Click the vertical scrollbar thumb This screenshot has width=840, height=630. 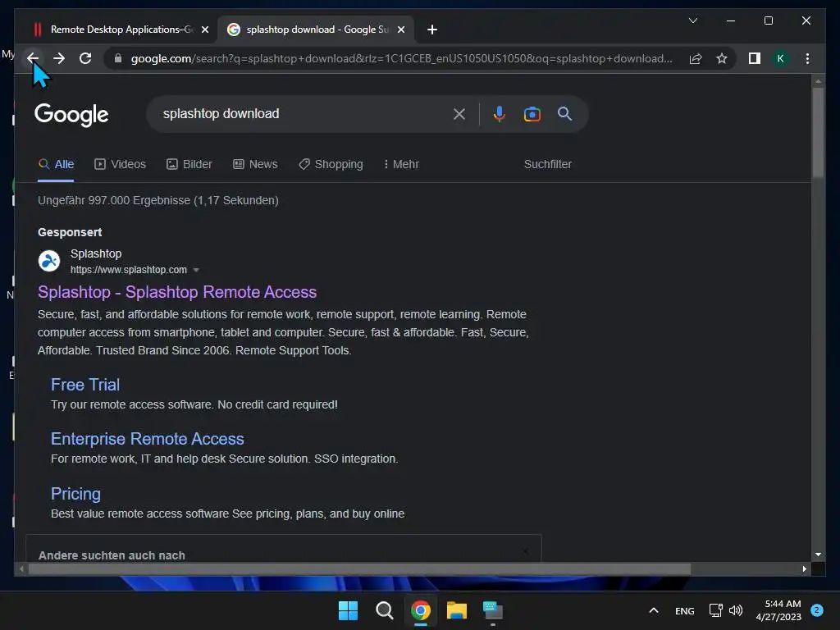click(x=818, y=132)
